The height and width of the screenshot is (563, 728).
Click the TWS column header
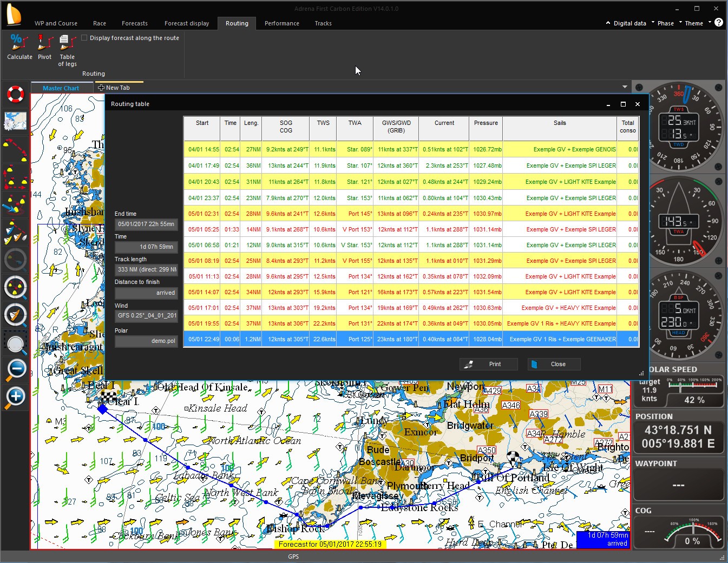click(x=323, y=129)
